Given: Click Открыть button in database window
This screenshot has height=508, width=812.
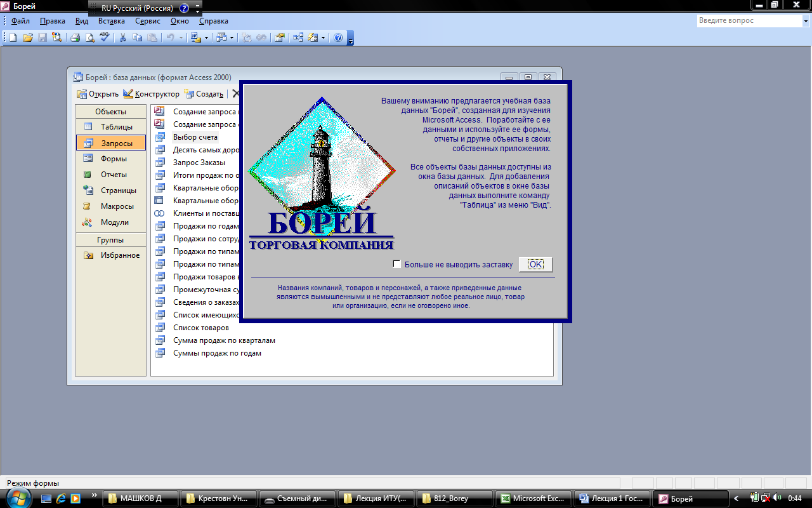Looking at the screenshot, I should point(98,94).
